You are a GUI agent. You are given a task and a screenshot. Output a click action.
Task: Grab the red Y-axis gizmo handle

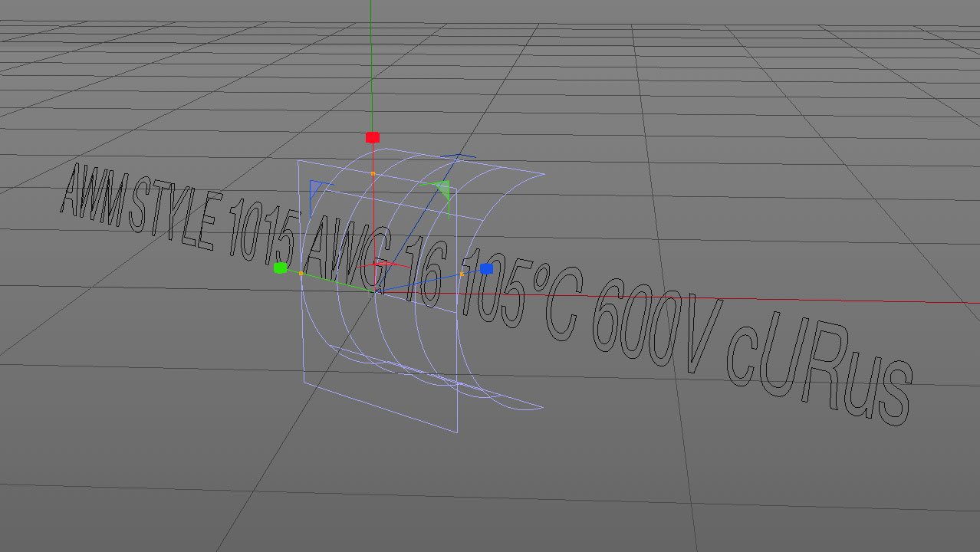[x=373, y=137]
